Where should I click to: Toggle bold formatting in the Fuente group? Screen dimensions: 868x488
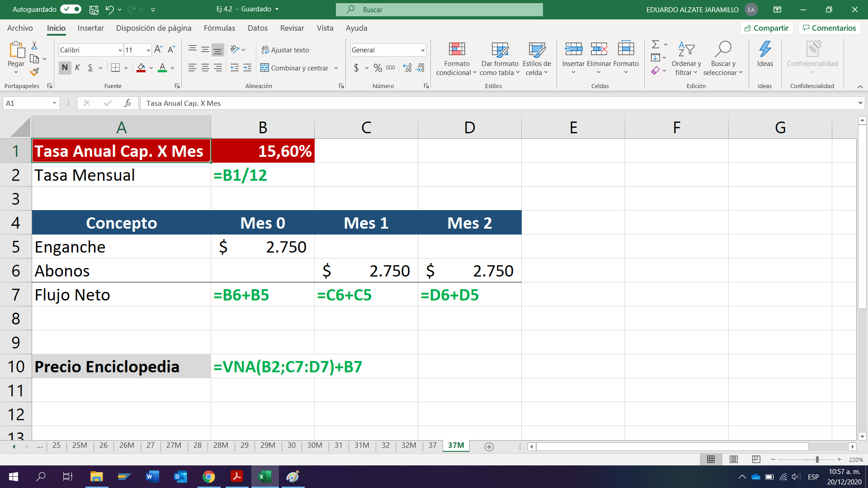tap(64, 67)
